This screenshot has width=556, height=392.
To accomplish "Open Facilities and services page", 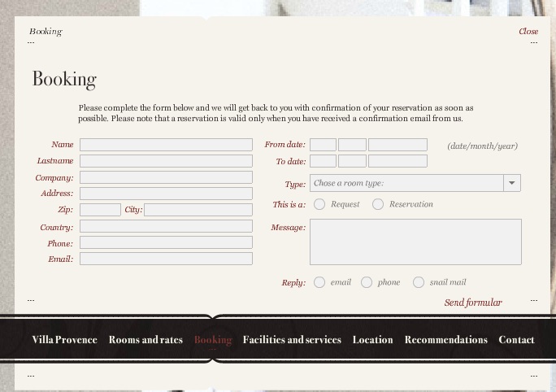I will [292, 340].
